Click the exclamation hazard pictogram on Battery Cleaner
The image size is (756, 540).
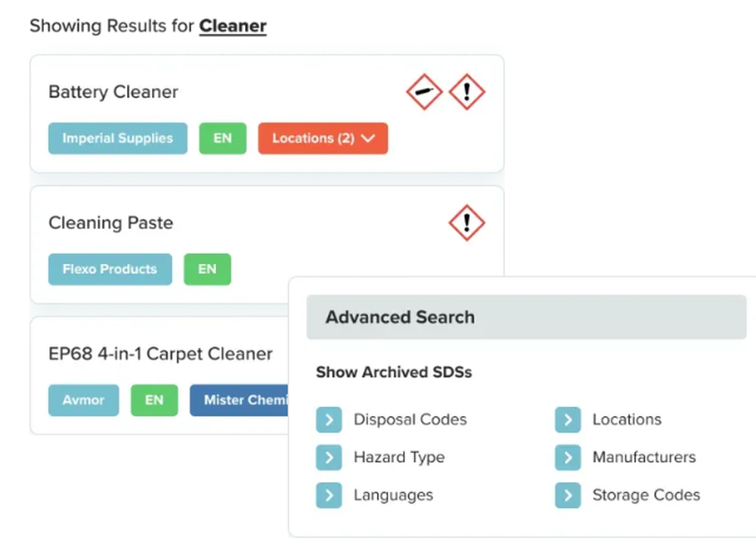pyautogui.click(x=466, y=92)
